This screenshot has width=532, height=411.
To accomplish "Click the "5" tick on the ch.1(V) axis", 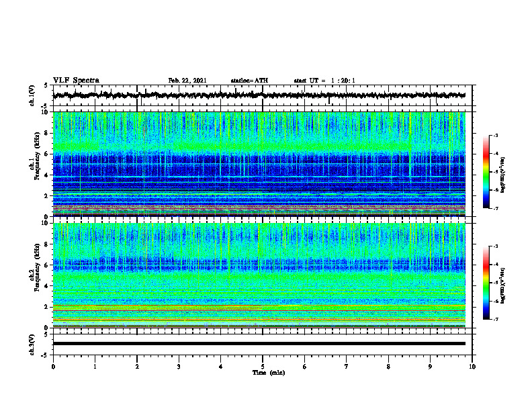I will pyautogui.click(x=46, y=85).
